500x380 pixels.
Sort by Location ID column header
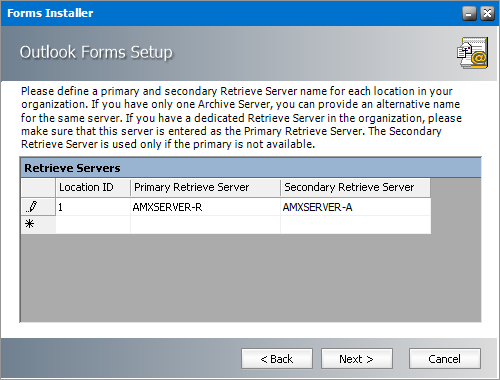93,187
